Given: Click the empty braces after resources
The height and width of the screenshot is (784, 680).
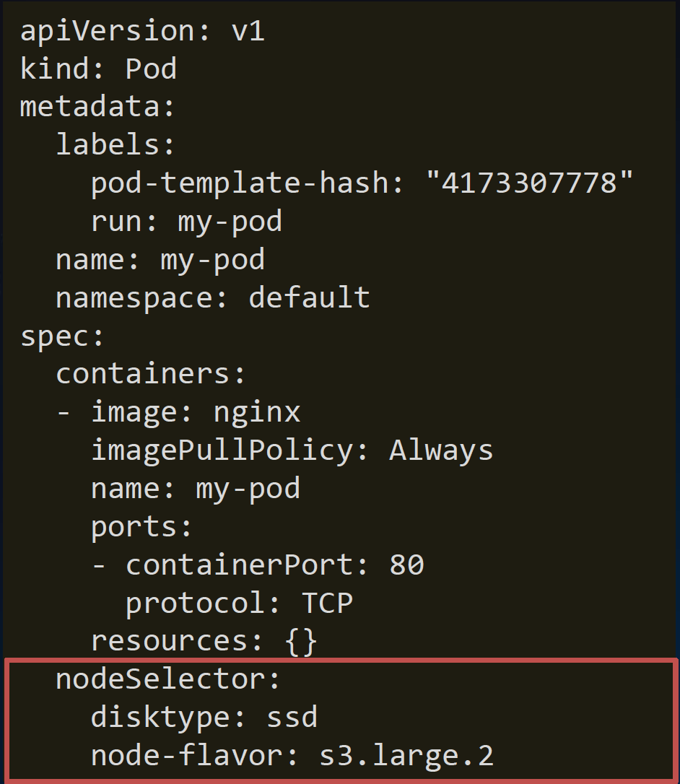Looking at the screenshot, I should (301, 641).
